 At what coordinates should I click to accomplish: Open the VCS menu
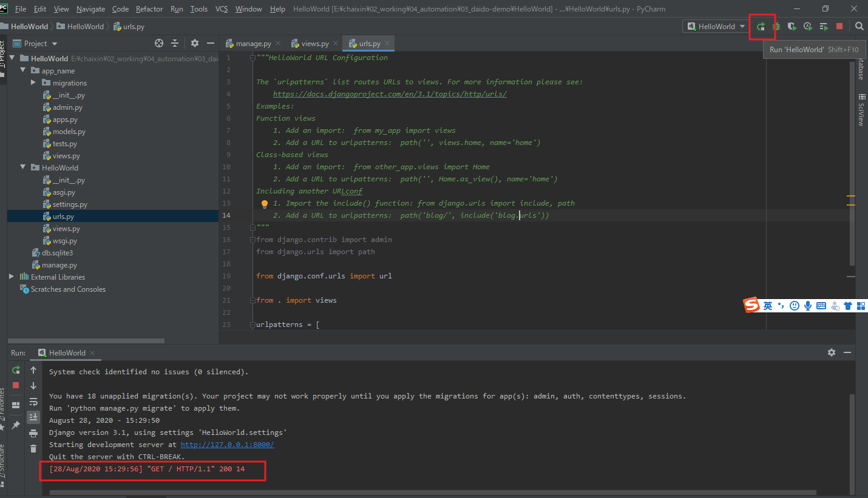click(x=222, y=9)
